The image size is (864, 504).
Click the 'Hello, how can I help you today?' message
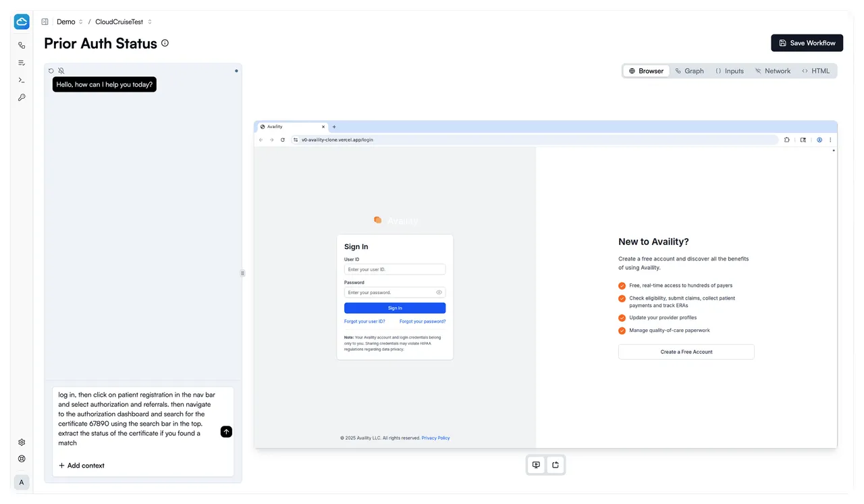105,84
